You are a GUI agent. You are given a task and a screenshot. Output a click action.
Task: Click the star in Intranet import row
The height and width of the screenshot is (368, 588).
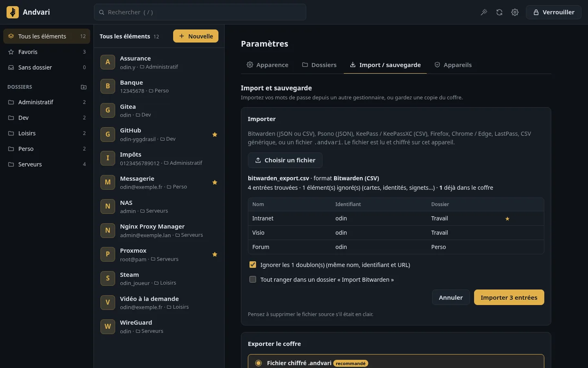[x=508, y=219]
